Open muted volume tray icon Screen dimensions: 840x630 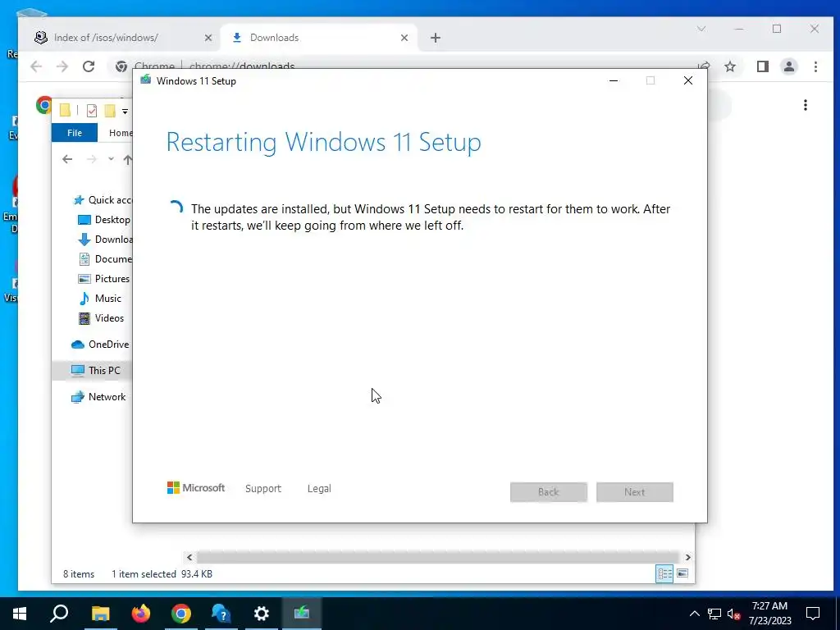click(734, 614)
